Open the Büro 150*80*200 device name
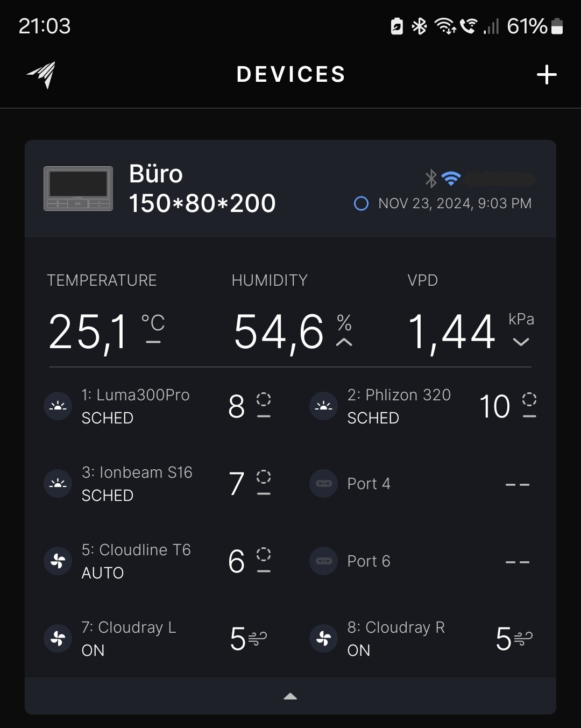The image size is (581, 728). tap(202, 188)
